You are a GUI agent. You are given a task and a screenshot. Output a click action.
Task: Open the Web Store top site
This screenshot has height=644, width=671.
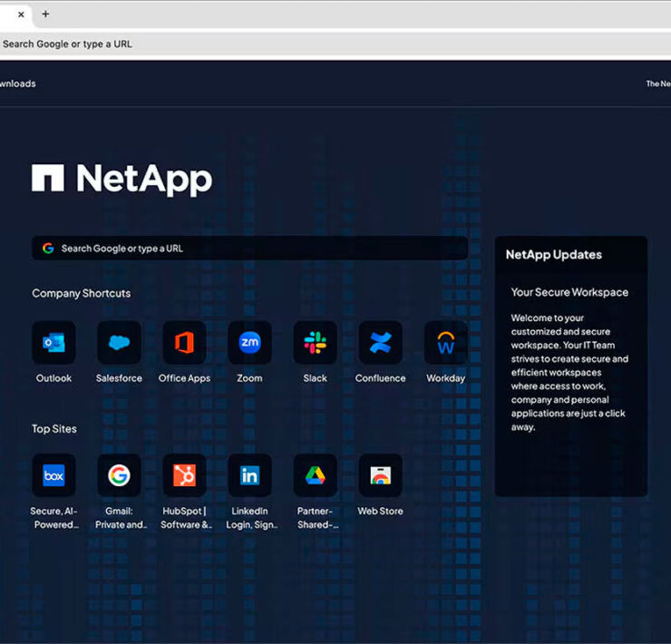[380, 475]
